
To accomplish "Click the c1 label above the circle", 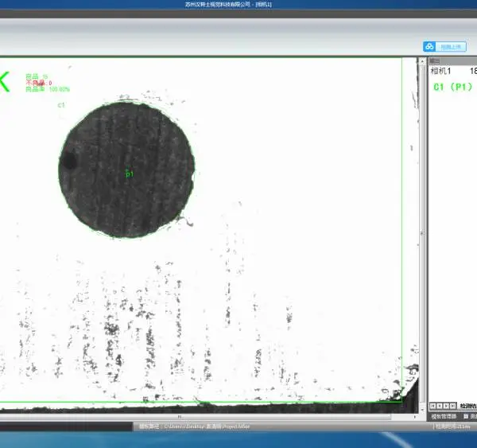I will coord(61,105).
